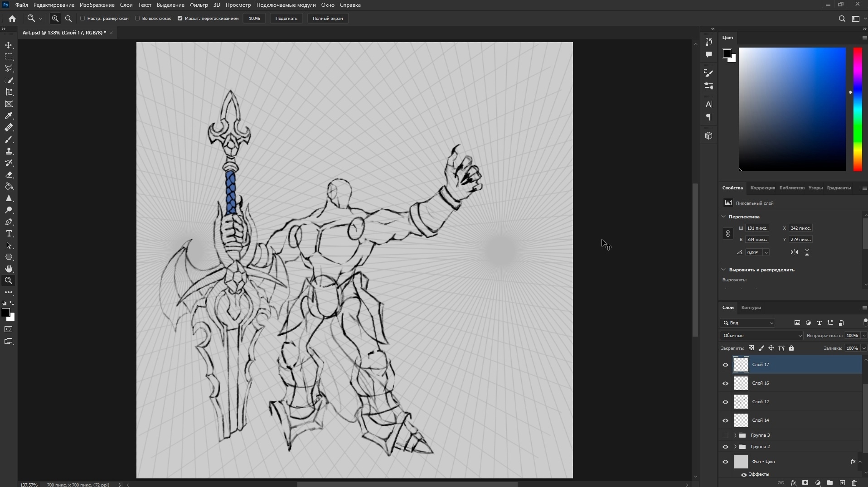Lock all with padlock icon
Screen dimensions: 868x487
coord(791,348)
